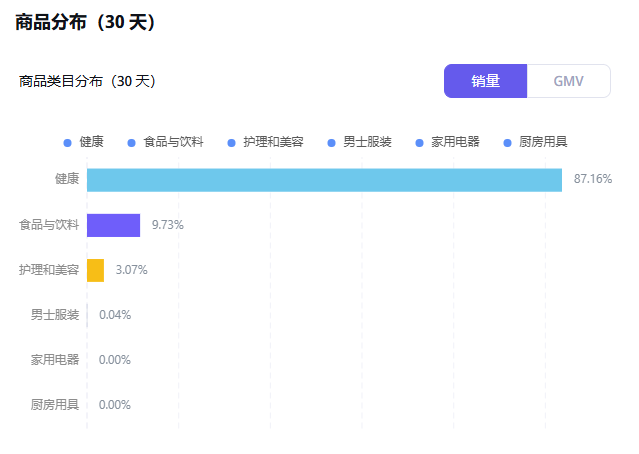Screen dimensions: 639x454
Task: Click the 商品分布（30 天）heading
Action: tap(85, 22)
